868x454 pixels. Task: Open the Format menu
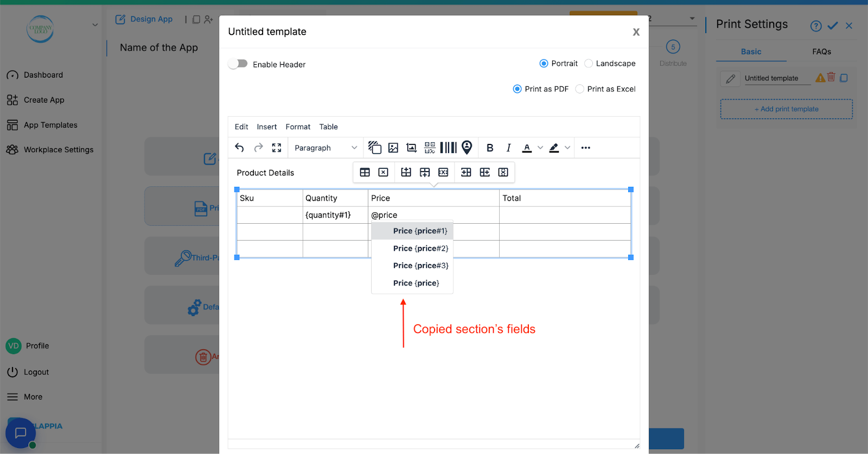pos(298,127)
